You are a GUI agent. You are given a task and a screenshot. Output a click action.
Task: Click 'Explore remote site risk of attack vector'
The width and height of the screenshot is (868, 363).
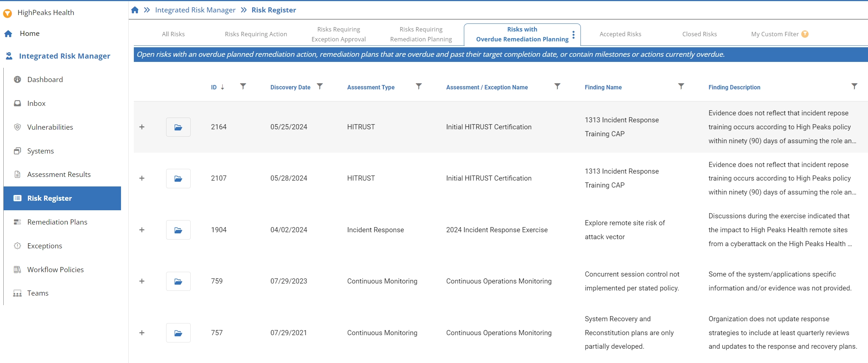(625, 230)
